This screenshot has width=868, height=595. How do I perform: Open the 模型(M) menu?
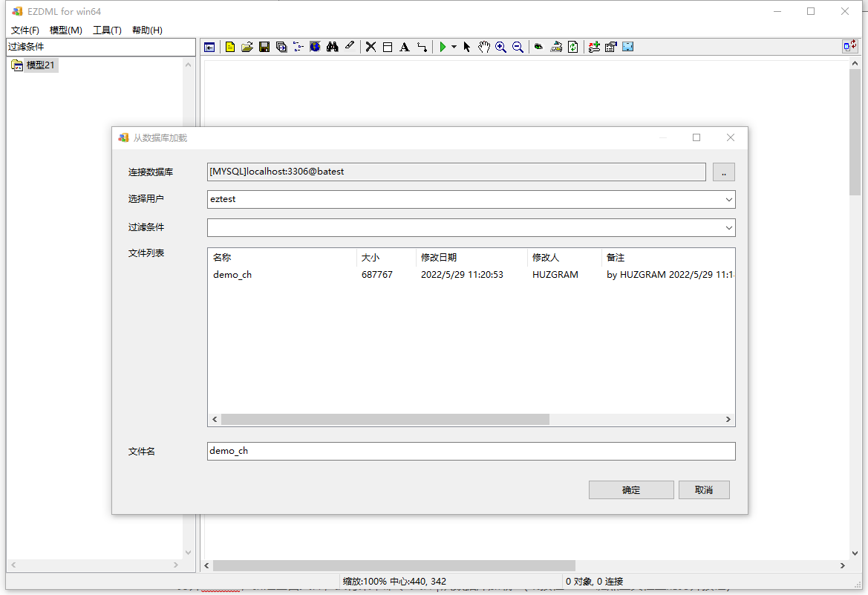coord(65,30)
